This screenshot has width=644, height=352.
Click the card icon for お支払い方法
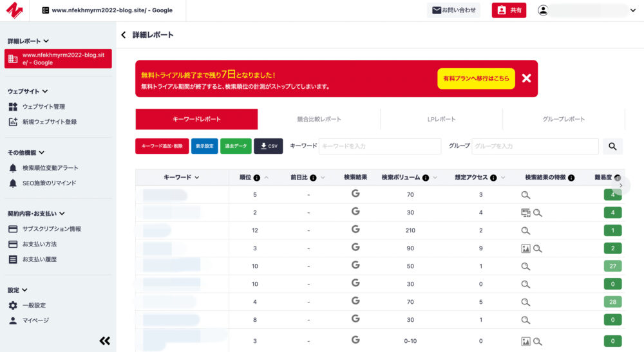click(x=13, y=244)
